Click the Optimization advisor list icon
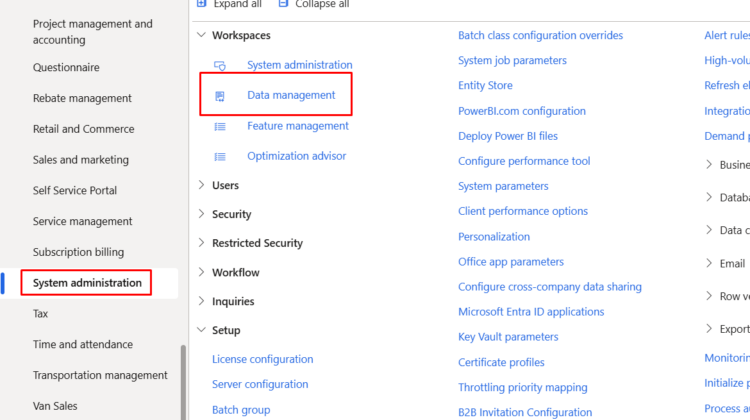Image resolution: width=750 pixels, height=420 pixels. (220, 156)
